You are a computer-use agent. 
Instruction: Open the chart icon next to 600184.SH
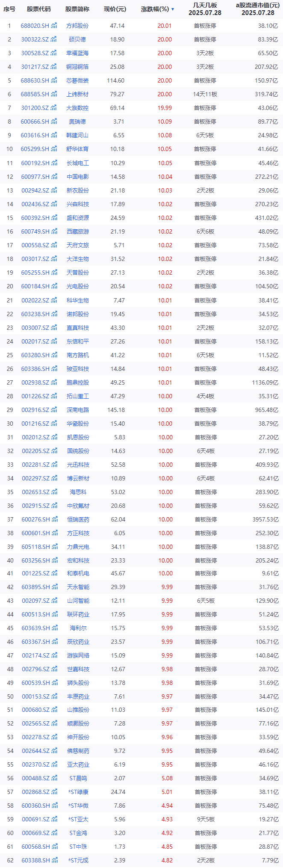(x=54, y=286)
